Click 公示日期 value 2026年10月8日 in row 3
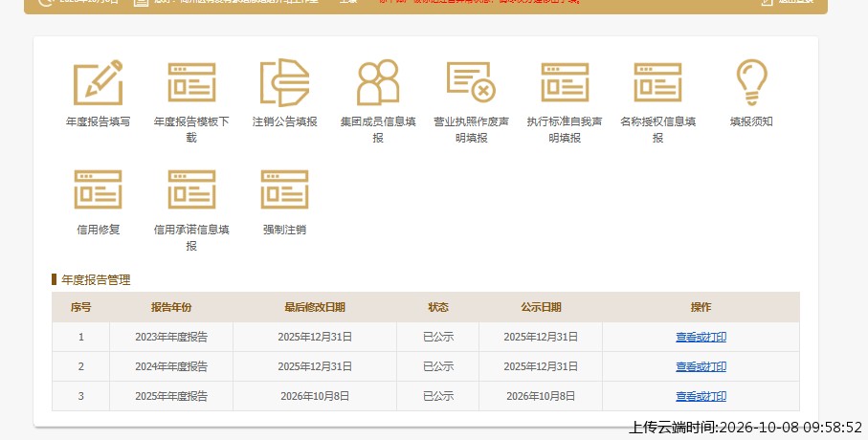 tap(541, 396)
